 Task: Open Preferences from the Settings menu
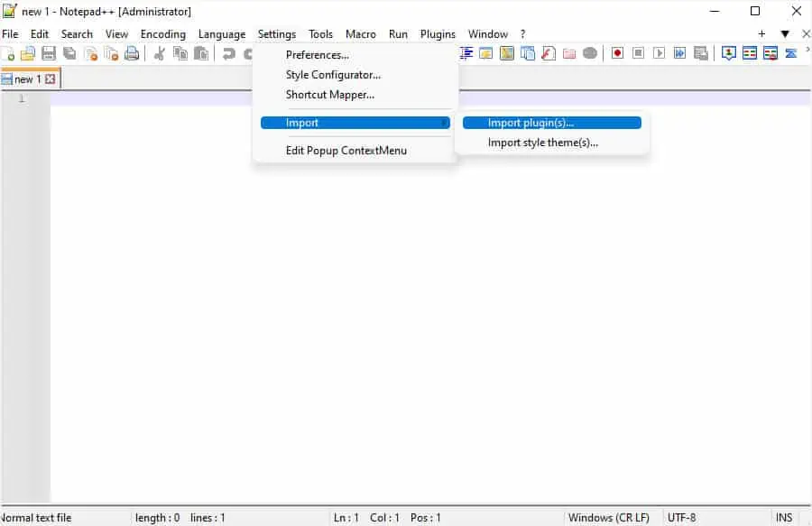click(x=318, y=54)
